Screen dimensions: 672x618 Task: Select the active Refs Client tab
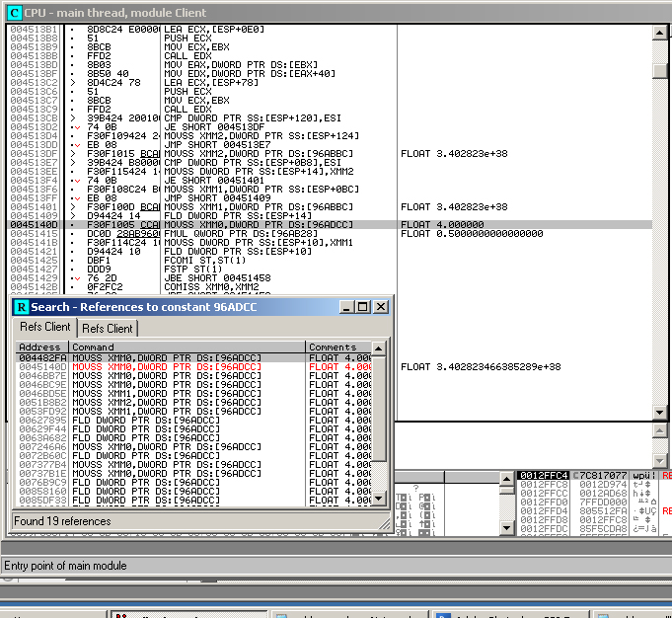point(45,327)
